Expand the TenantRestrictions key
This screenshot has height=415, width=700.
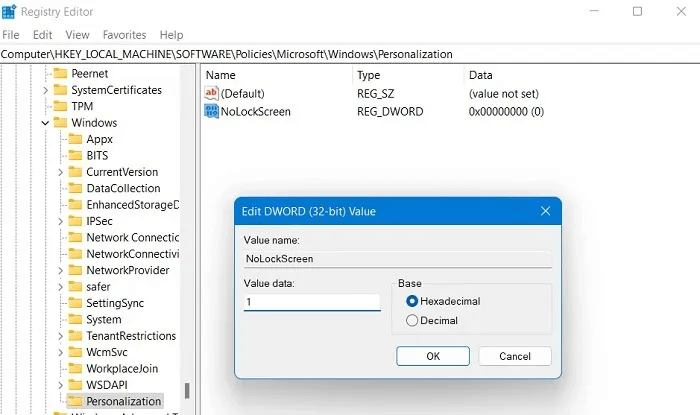[x=60, y=336]
